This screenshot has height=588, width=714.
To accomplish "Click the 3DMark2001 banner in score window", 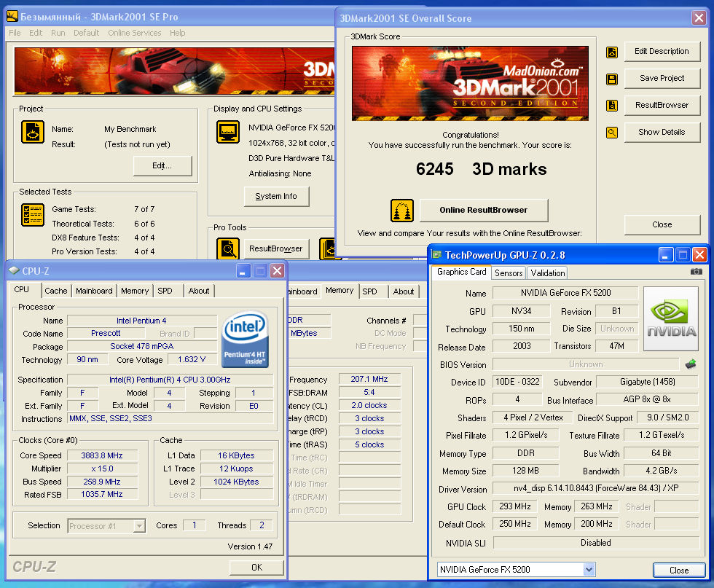I will point(470,83).
